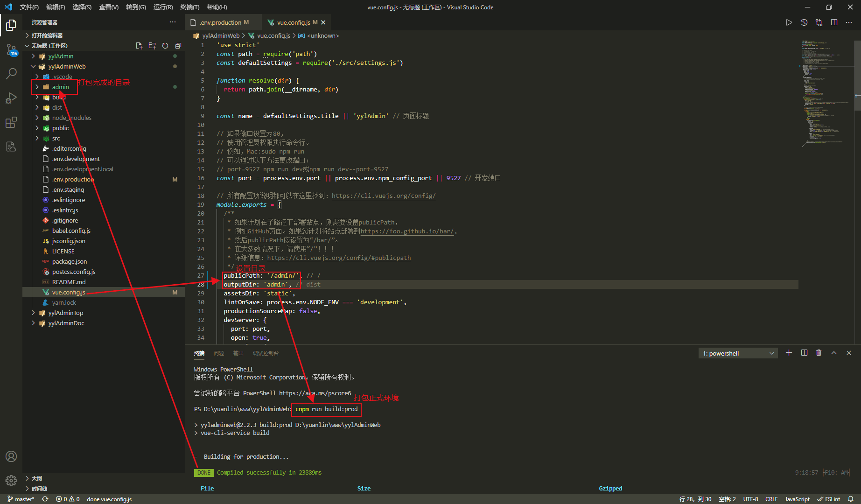Open the Run and Debug view
This screenshot has width=861, height=504.
(11, 98)
